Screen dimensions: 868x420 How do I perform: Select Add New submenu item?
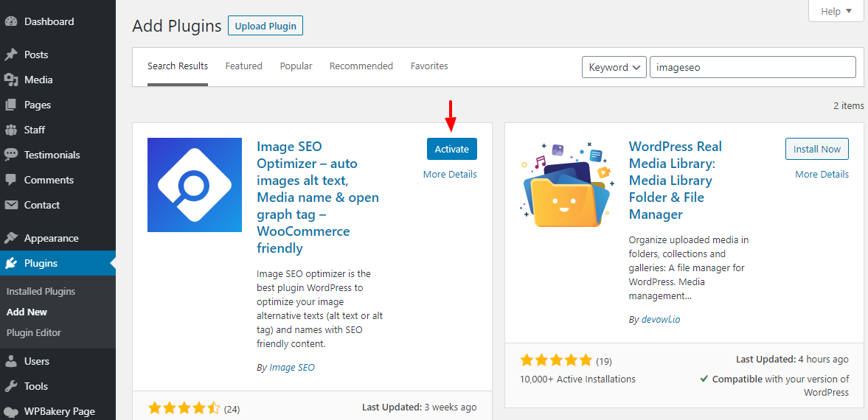[x=27, y=312]
